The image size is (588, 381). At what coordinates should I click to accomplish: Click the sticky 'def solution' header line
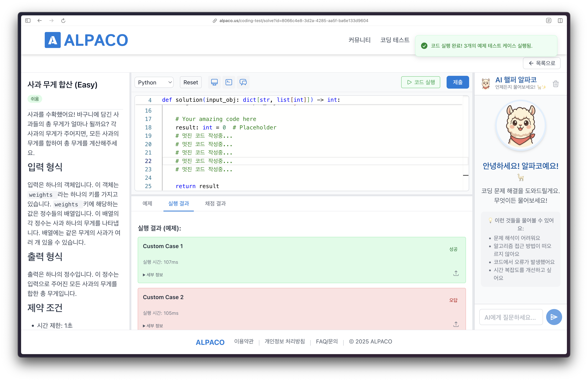251,100
